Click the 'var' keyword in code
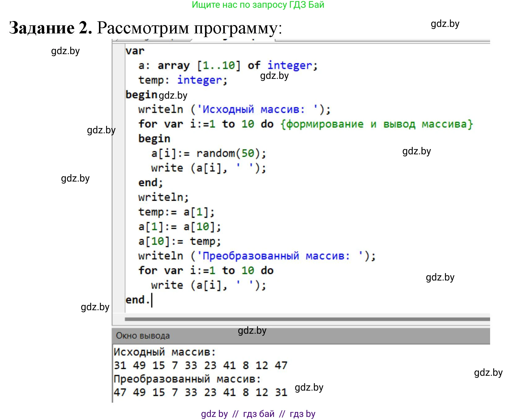 [135, 50]
